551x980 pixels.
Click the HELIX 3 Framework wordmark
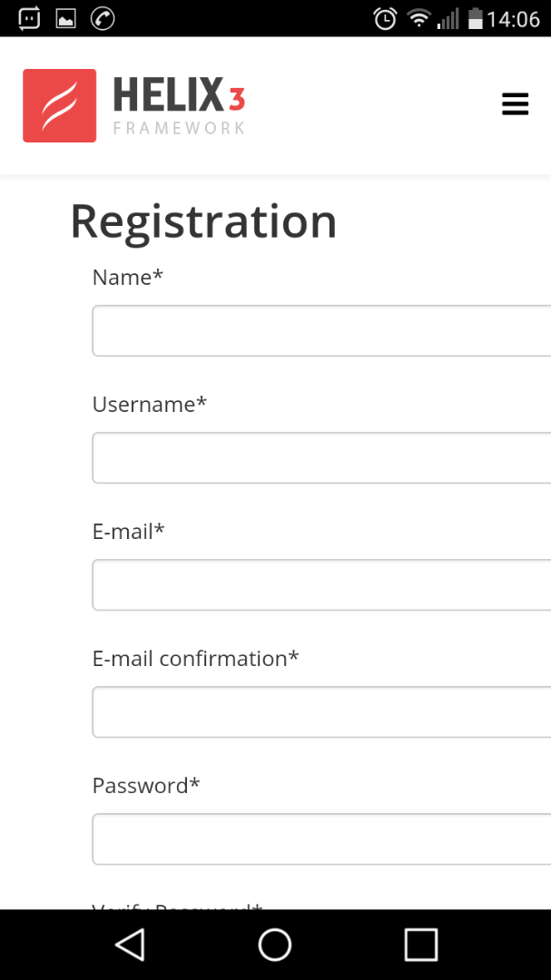click(179, 105)
